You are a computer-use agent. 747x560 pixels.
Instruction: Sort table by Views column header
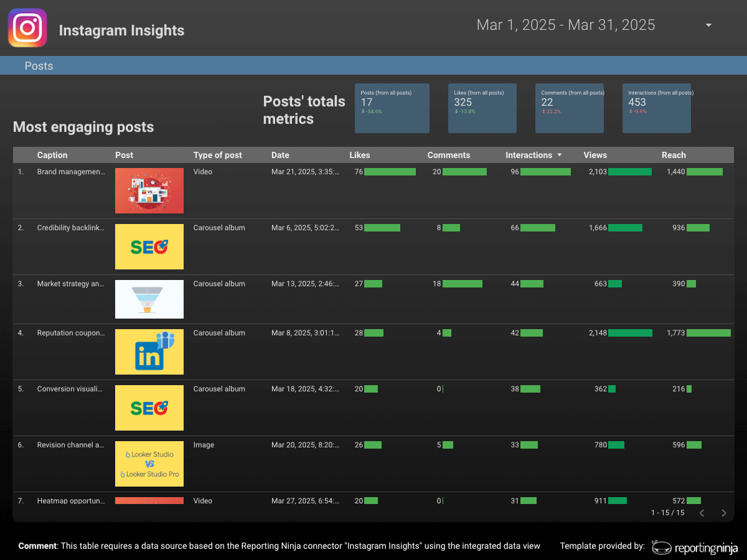coord(595,155)
